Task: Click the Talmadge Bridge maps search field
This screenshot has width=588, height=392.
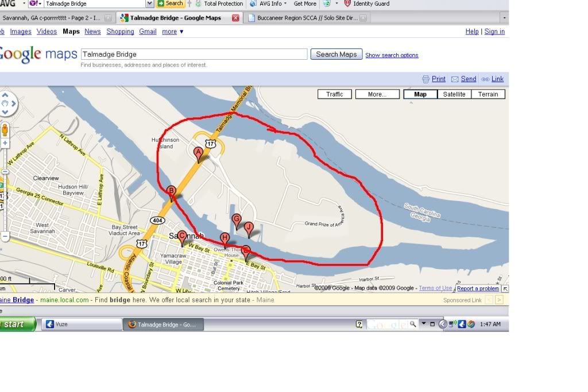Action: click(194, 54)
